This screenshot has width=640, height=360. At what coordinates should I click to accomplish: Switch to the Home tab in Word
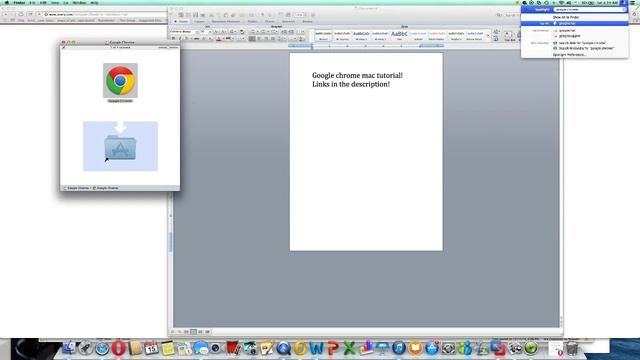point(181,21)
